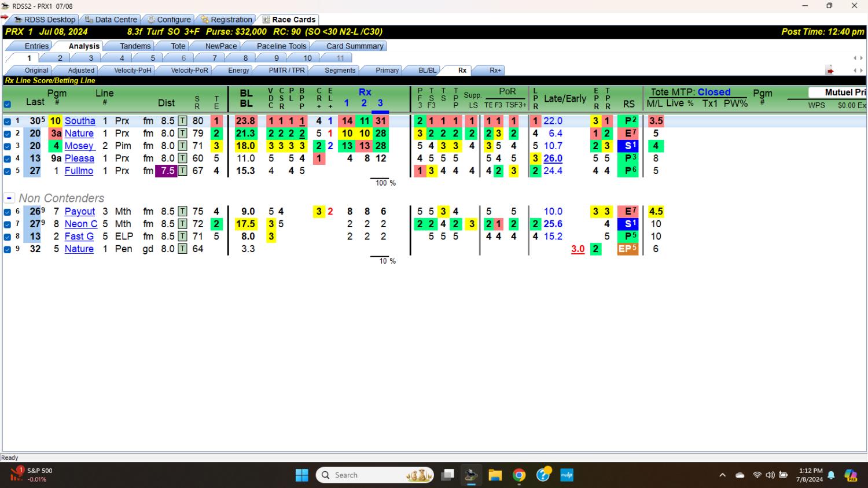This screenshot has width=868, height=488.
Task: Open the Paceline Tools tab
Action: (x=281, y=46)
